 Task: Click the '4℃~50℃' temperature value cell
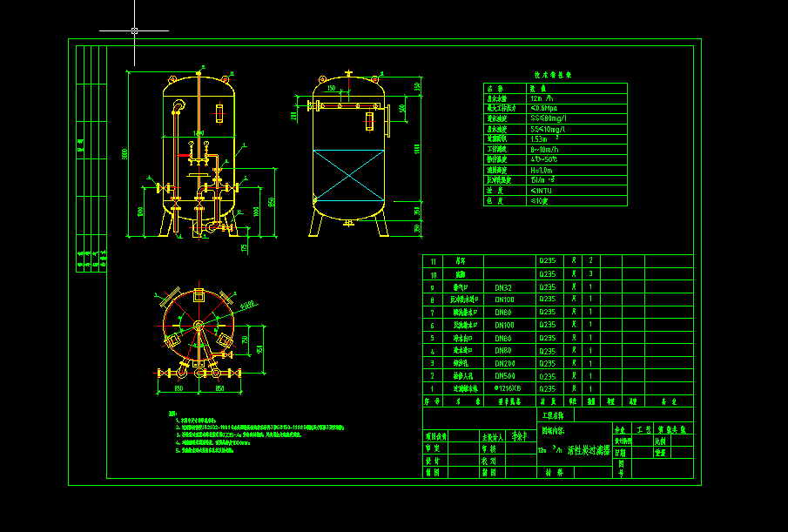(543, 159)
